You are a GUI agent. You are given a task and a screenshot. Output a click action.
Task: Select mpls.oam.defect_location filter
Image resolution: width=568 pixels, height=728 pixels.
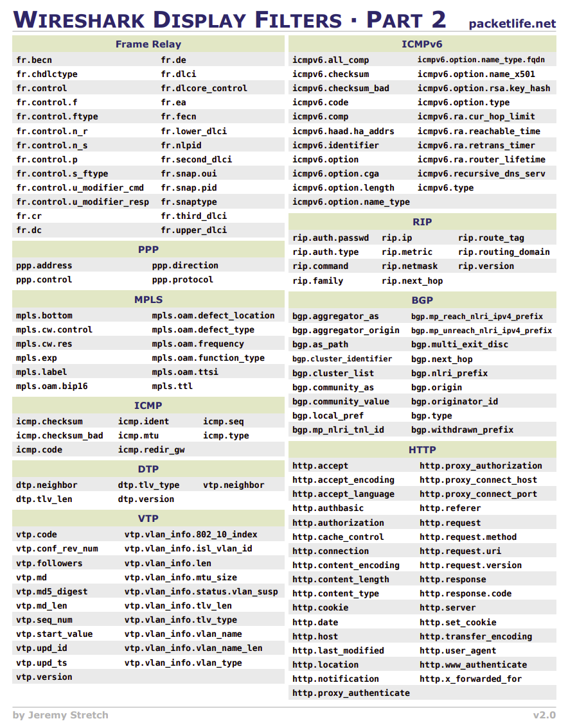point(213,316)
